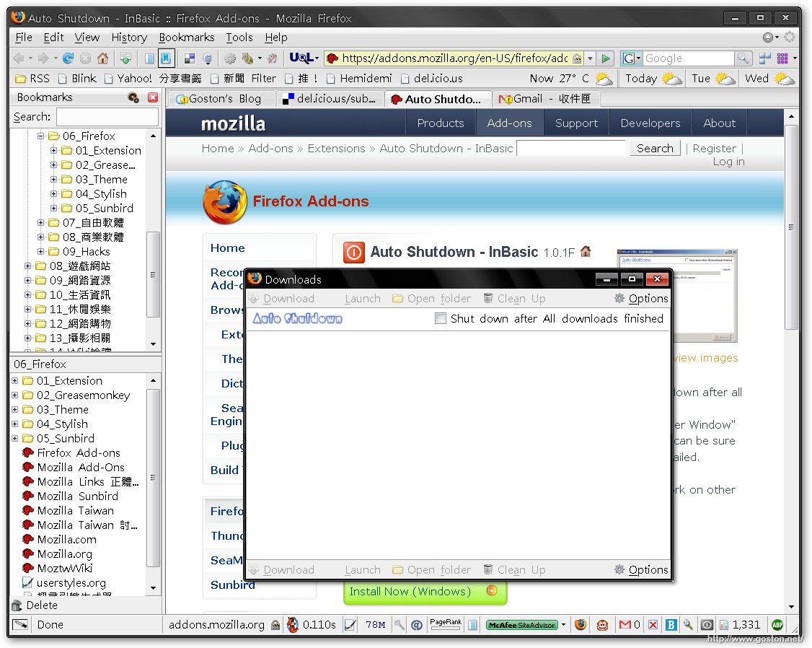Click the Firefox globe icon in the status bar

tap(581, 625)
